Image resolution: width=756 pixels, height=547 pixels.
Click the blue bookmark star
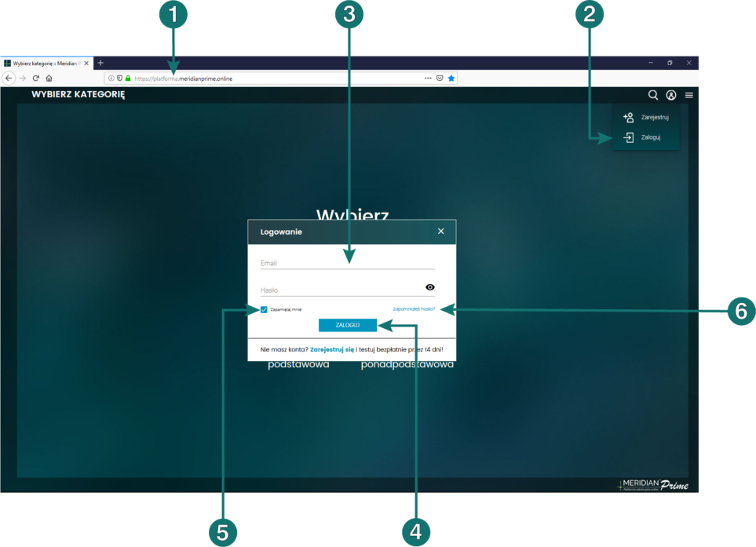[x=451, y=78]
